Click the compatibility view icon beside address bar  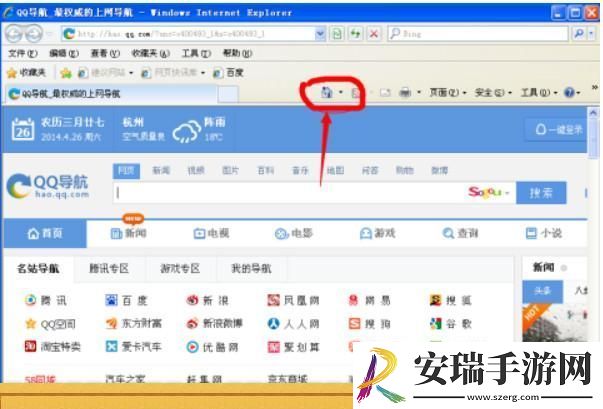click(336, 34)
